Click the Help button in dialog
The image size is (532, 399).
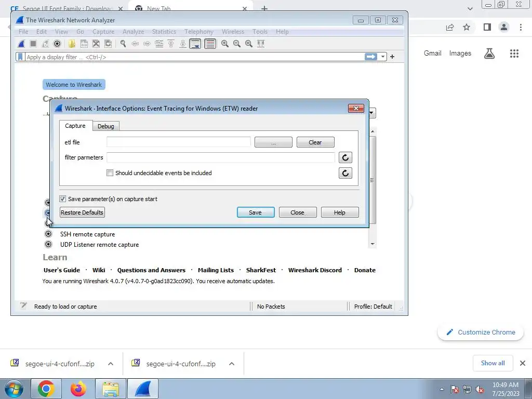tap(340, 212)
